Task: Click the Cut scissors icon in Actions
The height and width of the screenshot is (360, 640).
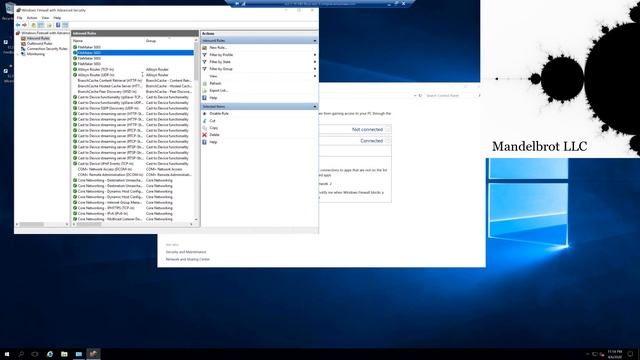Action: point(205,121)
